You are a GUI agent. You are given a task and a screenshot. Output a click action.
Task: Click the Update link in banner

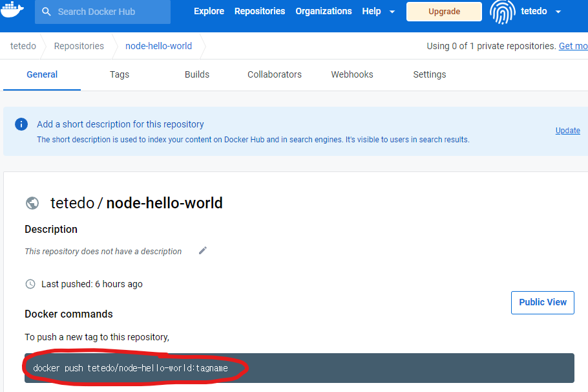(x=568, y=130)
